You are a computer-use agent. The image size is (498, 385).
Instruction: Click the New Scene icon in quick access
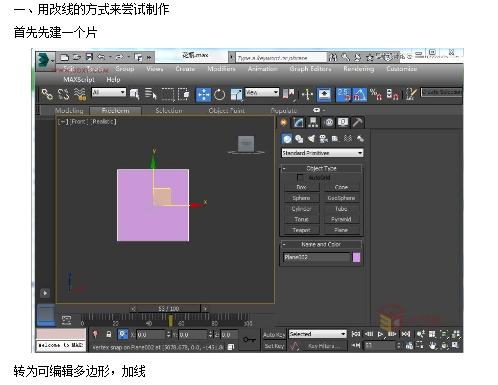pos(64,57)
